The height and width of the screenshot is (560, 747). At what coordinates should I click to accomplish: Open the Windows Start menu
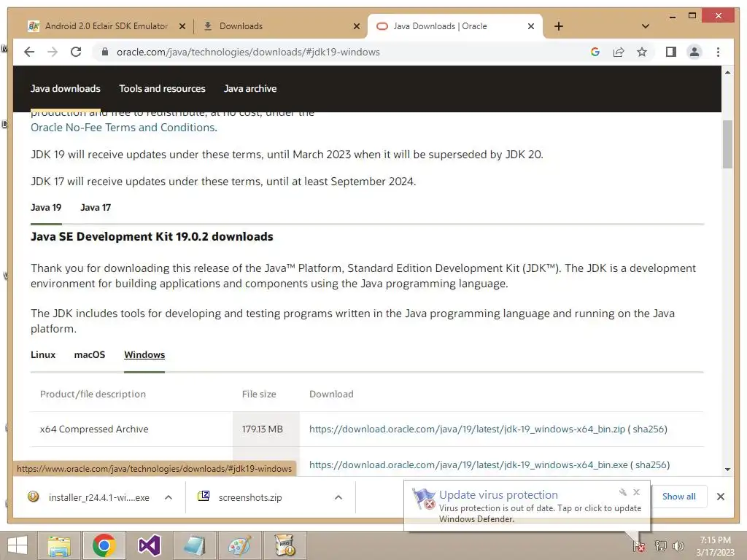(x=18, y=545)
